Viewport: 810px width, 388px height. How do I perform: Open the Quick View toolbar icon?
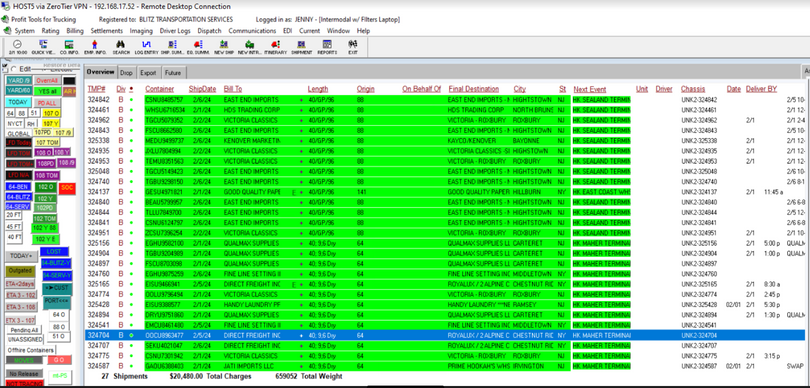coord(42,47)
